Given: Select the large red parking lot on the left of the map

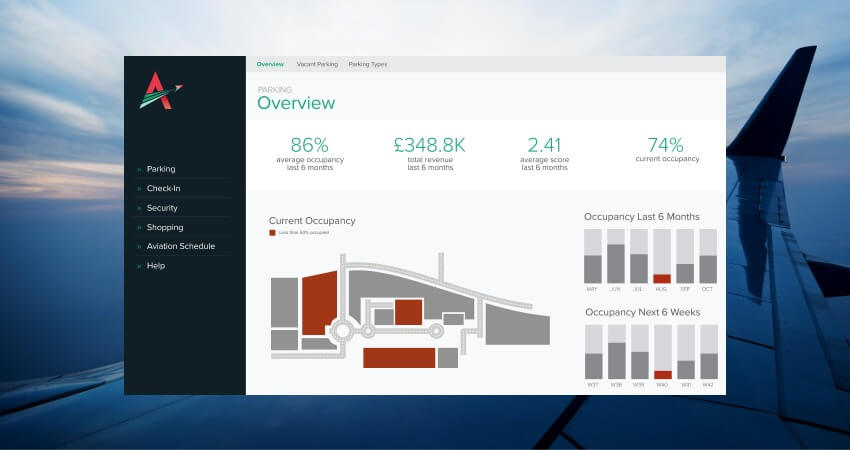Looking at the screenshot, I should coord(319,303).
